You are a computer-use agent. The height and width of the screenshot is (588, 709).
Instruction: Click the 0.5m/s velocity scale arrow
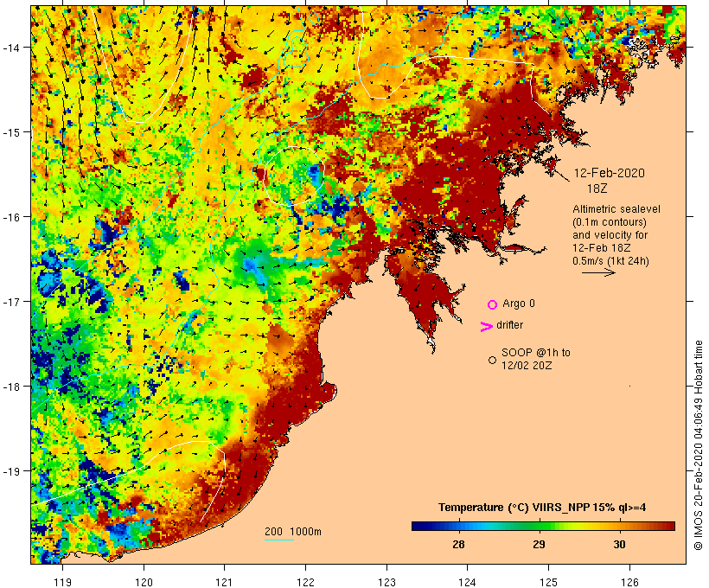click(x=598, y=272)
